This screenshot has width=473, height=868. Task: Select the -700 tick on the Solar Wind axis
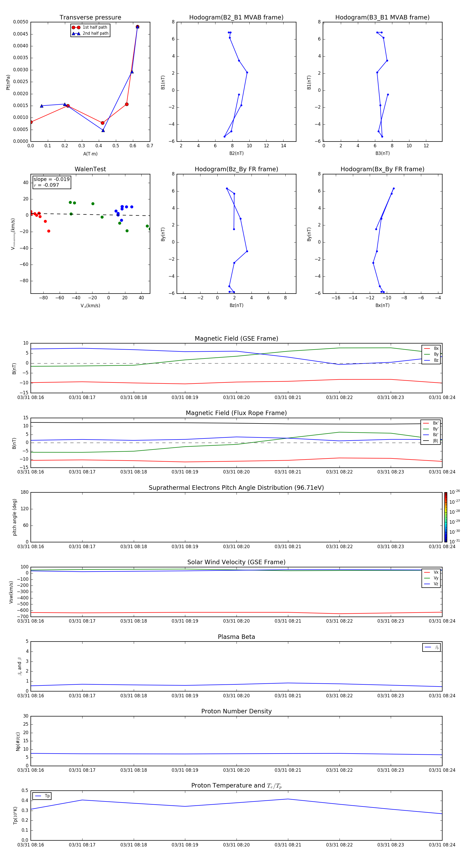(x=22, y=617)
